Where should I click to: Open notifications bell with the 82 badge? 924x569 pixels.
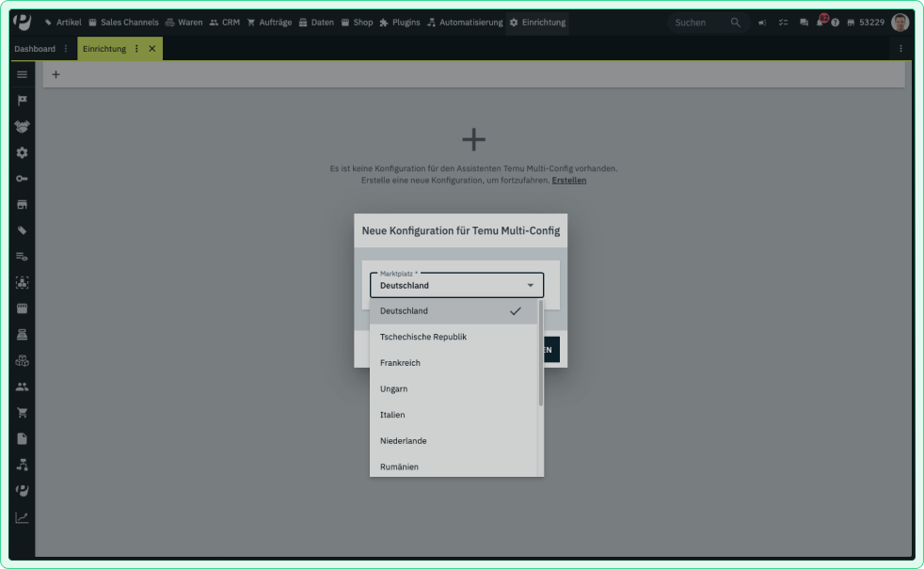click(820, 22)
